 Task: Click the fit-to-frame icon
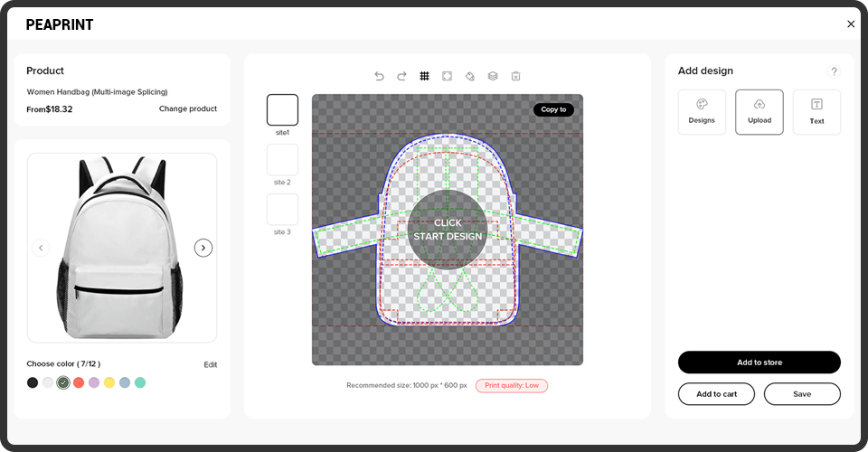click(447, 76)
